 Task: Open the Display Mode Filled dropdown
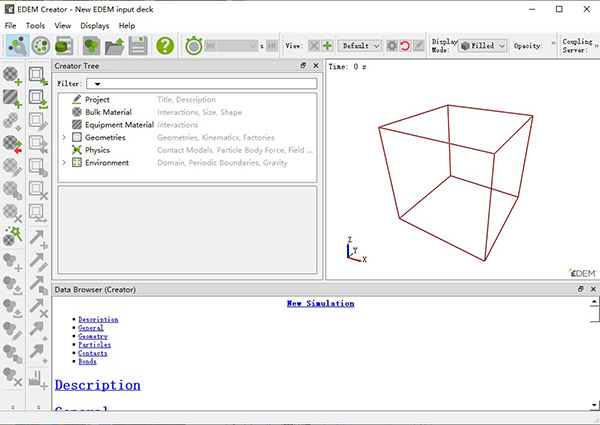click(x=482, y=46)
